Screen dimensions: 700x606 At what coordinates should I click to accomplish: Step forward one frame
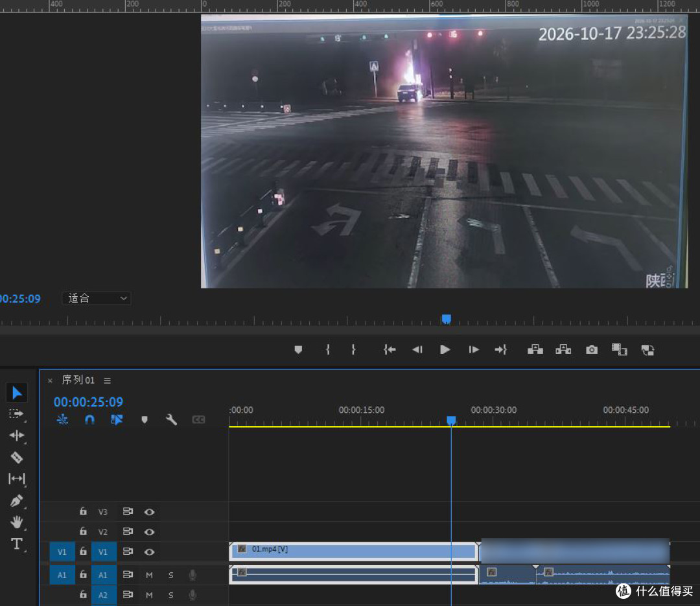pos(474,350)
